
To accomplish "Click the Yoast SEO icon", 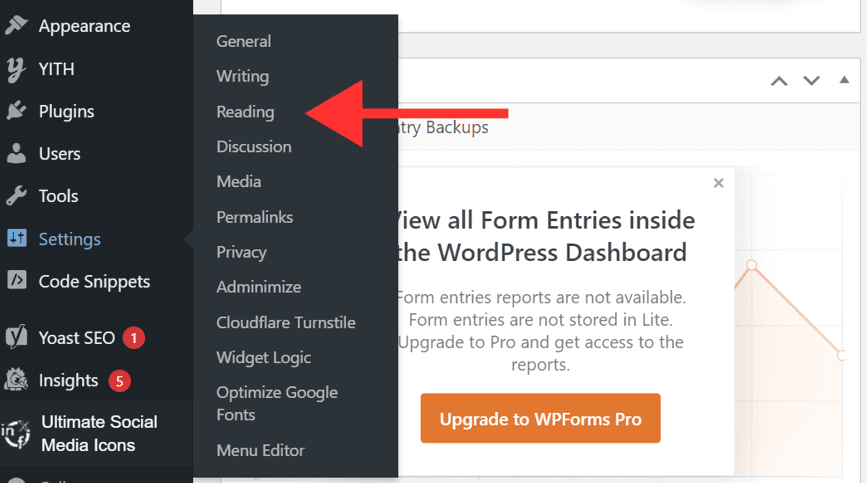I will (x=17, y=337).
